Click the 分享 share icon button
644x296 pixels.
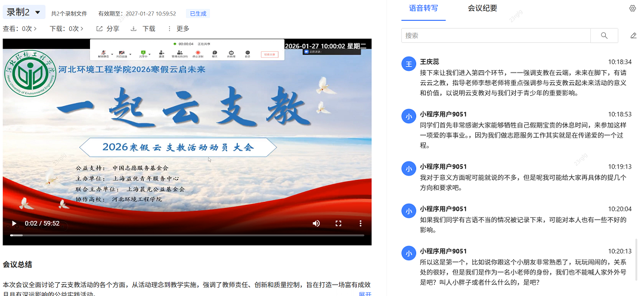coord(107,29)
